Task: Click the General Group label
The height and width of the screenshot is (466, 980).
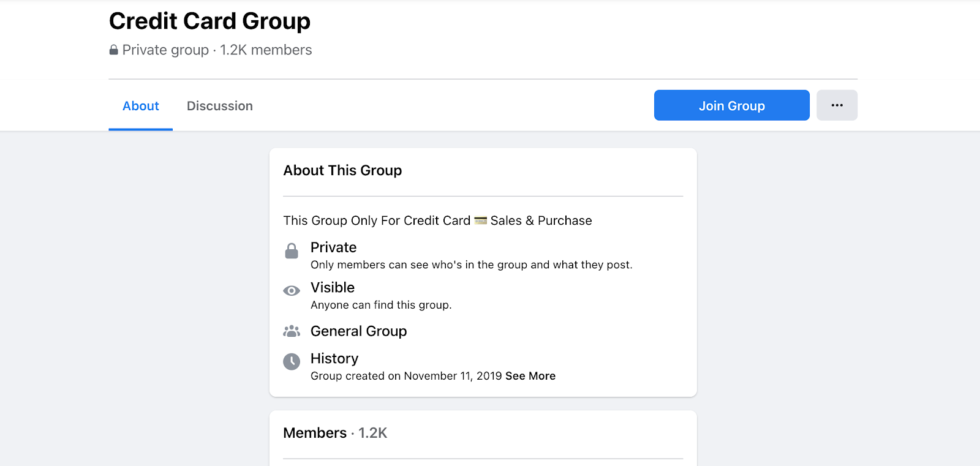Action: [358, 331]
